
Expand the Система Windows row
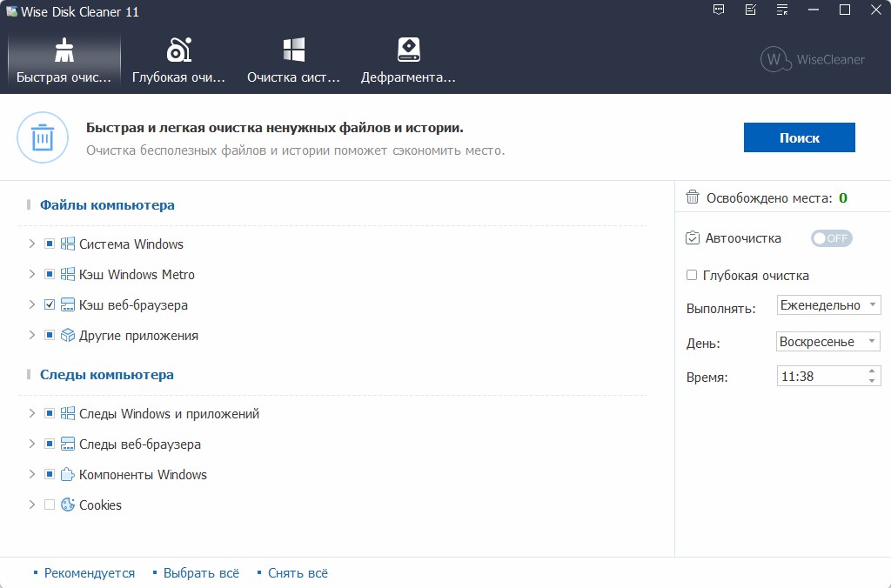coord(32,244)
